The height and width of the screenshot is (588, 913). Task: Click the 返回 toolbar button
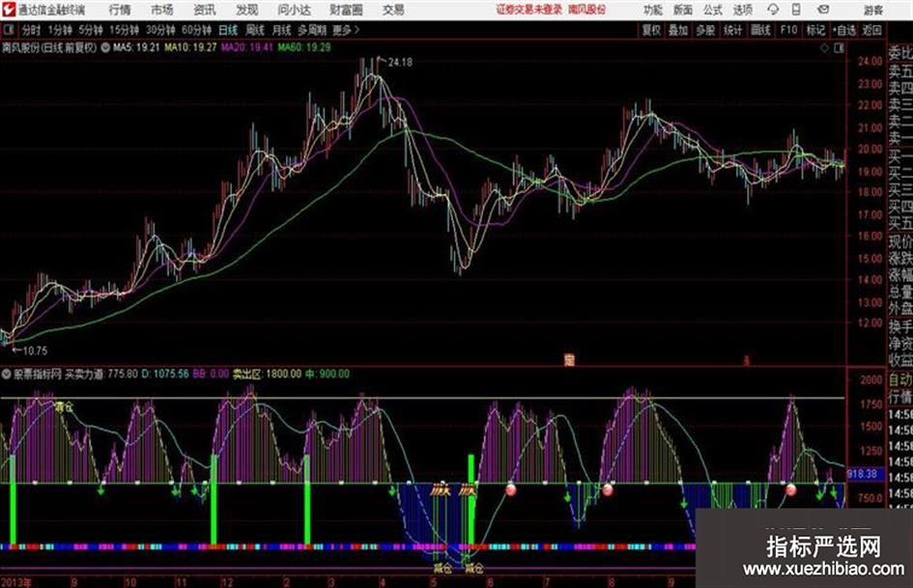point(871,30)
